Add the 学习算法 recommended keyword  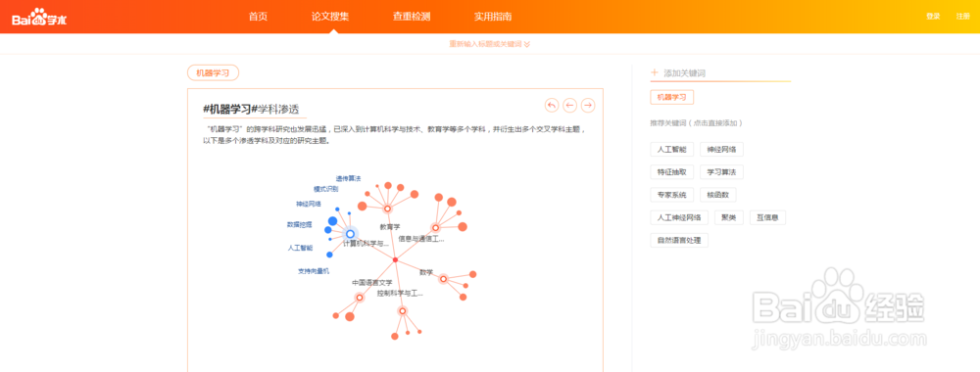point(722,172)
